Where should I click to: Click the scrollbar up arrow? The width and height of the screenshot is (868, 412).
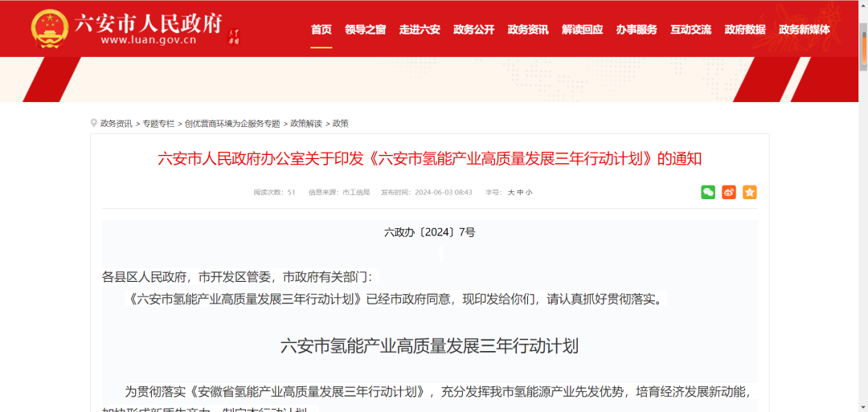pyautogui.click(x=863, y=5)
